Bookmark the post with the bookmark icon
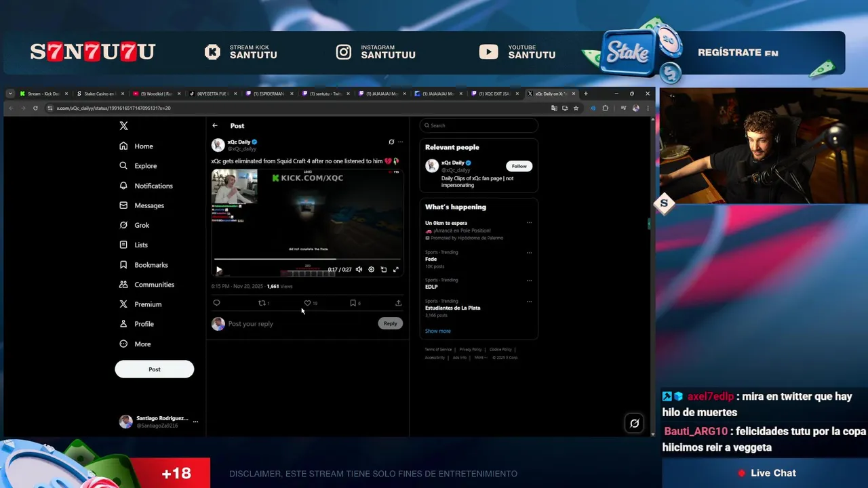Viewport: 868px width, 488px height. pyautogui.click(x=353, y=303)
